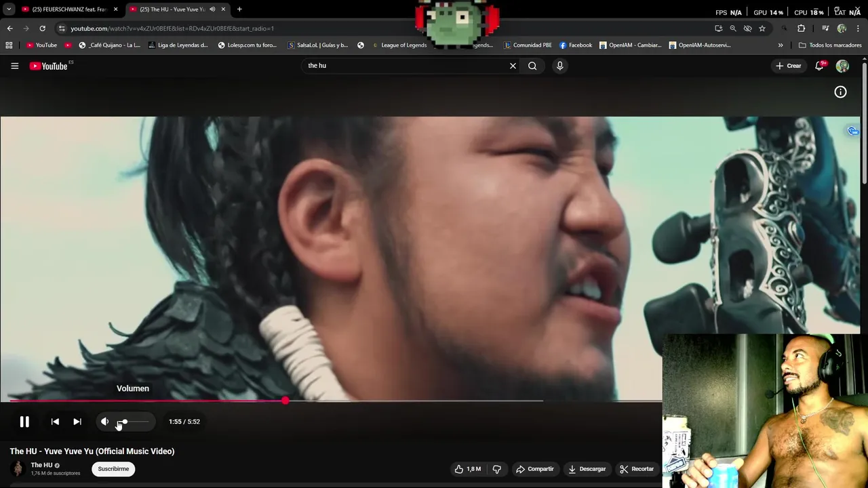Click the Descargar button
This screenshot has height=488, width=868.
coord(587,469)
